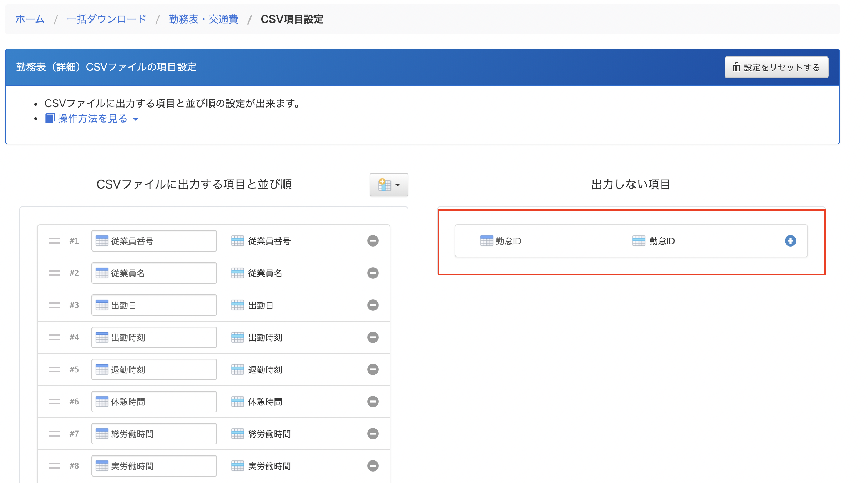Click drag handle of row #6

point(54,402)
